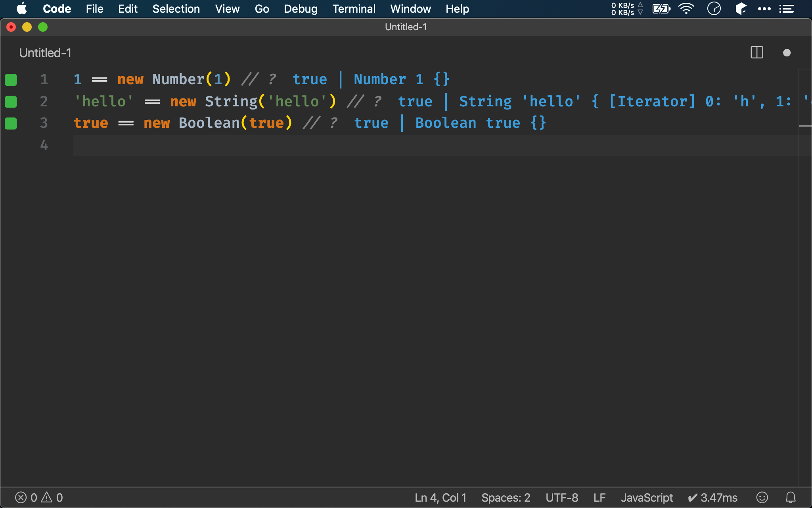Change indentation via Spaces: 2
The image size is (812, 508).
(x=506, y=497)
